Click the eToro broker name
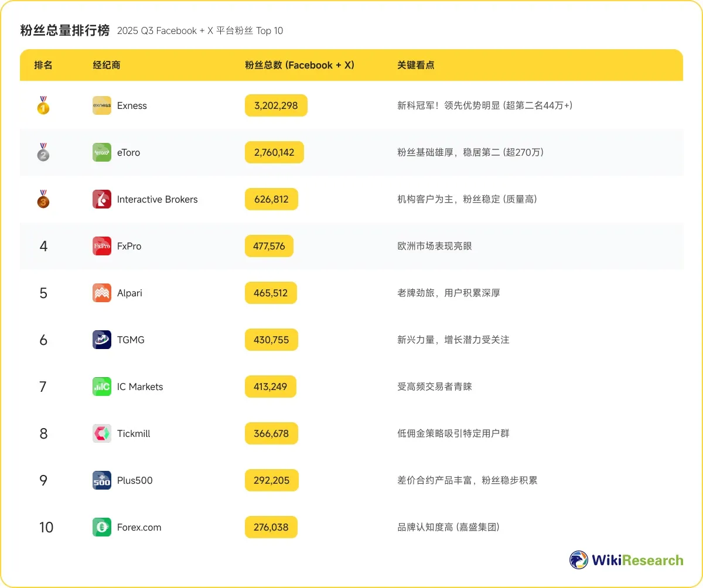This screenshot has height=588, width=703. 128,152
